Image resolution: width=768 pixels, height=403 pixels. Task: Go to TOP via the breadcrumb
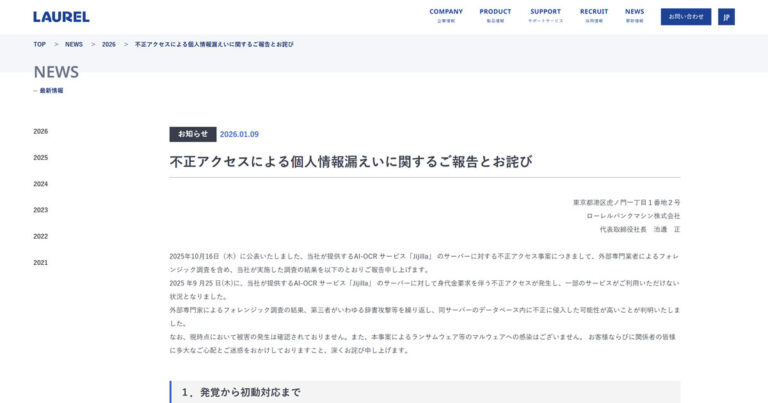pos(40,45)
